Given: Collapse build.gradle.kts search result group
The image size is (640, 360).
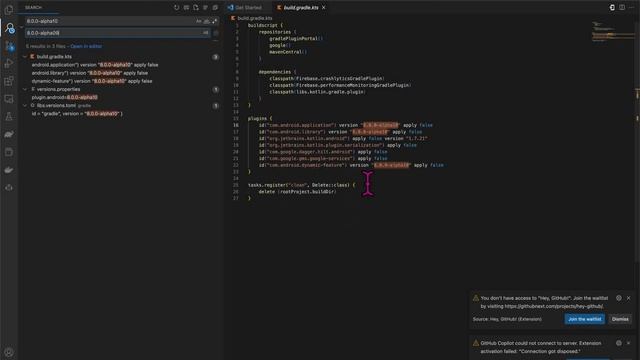Looking at the screenshot, I should pos(25,57).
